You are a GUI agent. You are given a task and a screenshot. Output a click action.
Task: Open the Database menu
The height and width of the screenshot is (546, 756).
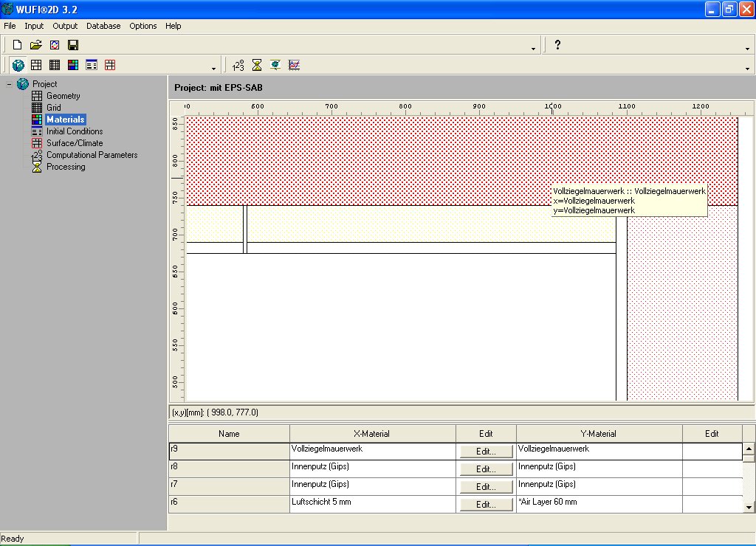[x=103, y=26]
